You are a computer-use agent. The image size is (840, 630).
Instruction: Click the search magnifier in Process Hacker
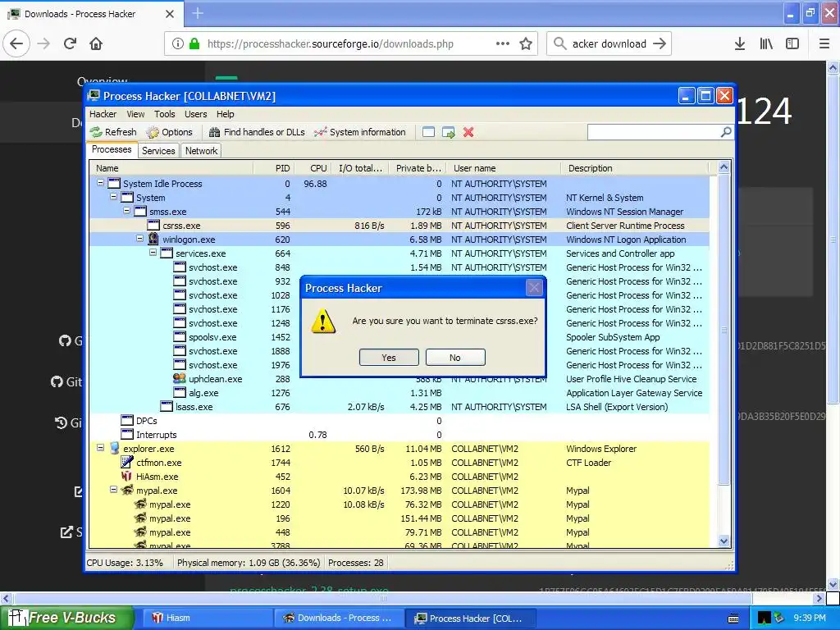(726, 132)
